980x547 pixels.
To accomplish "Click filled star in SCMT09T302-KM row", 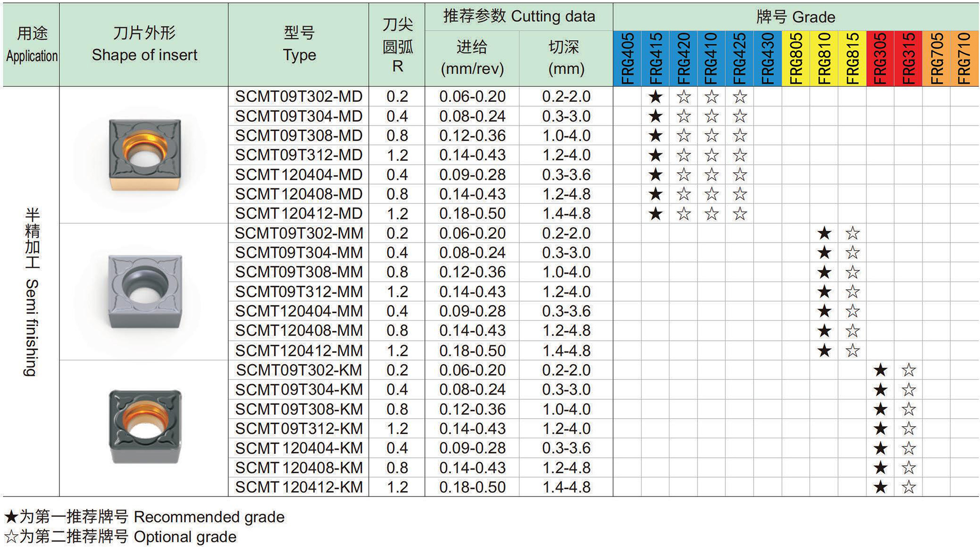I will click(x=880, y=370).
